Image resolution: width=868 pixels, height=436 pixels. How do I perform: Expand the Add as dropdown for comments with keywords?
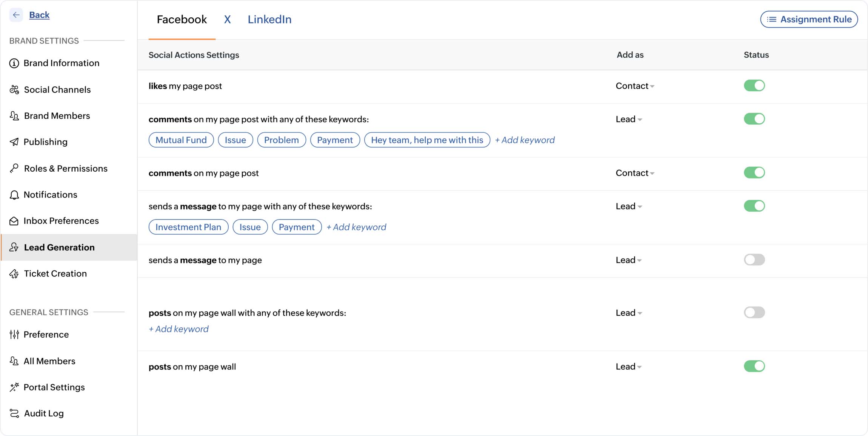(629, 118)
